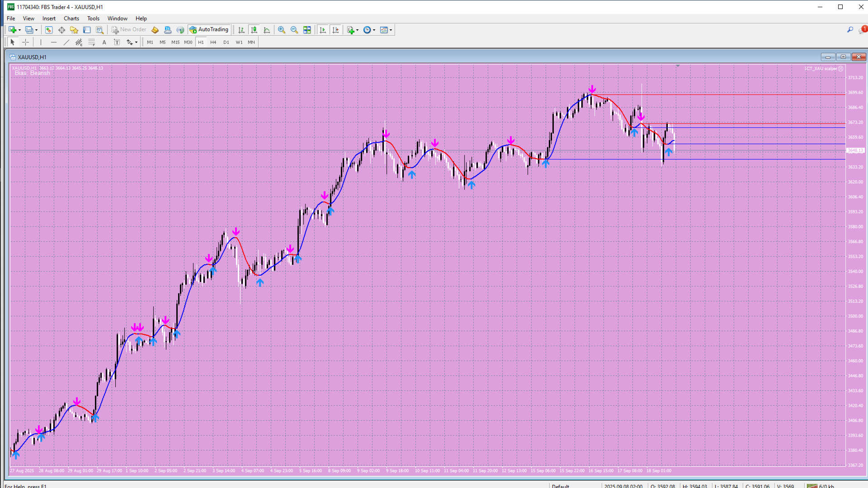Open the Navigator star-folder icon
Viewport: 868px width, 488px height.
74,30
